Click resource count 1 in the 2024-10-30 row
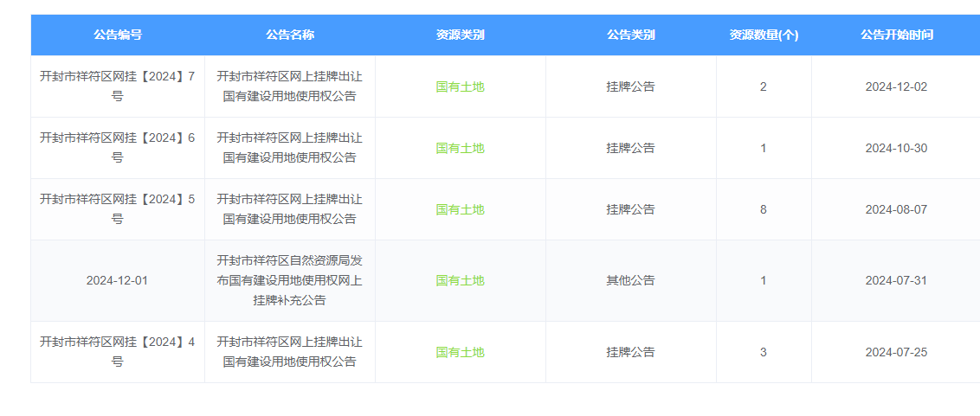The height and width of the screenshot is (416, 980). pyautogui.click(x=763, y=148)
